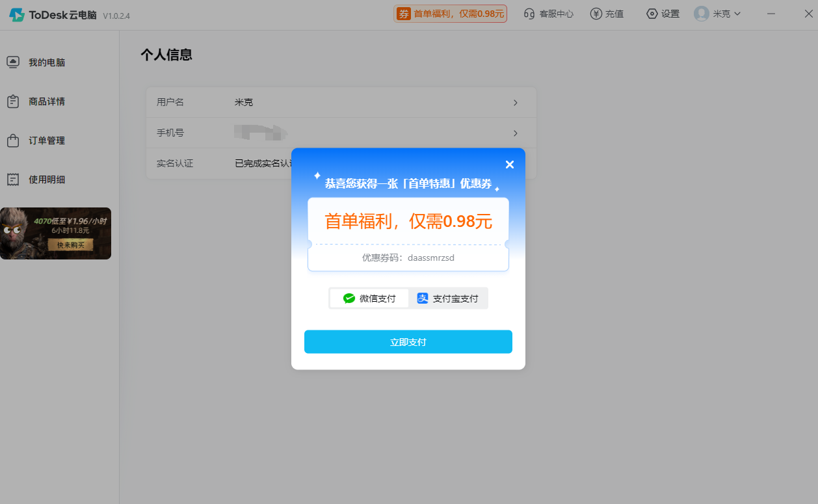818x504 pixels.
Task: Expand the 手机号 row chevron
Action: pyautogui.click(x=516, y=133)
